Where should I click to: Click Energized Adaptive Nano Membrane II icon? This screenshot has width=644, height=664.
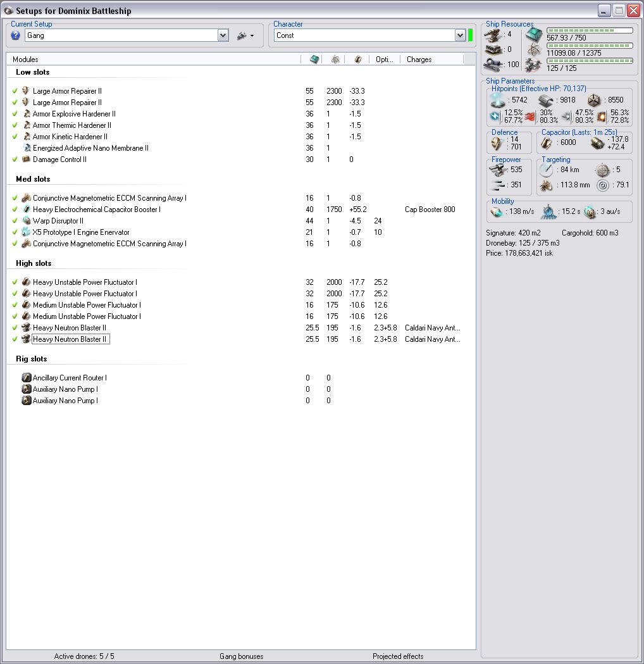click(x=26, y=147)
